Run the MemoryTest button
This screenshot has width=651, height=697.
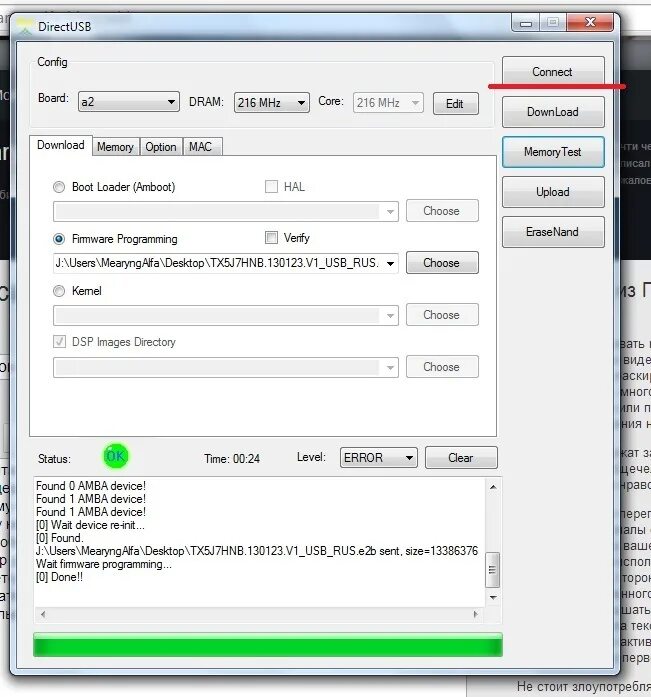pos(553,152)
